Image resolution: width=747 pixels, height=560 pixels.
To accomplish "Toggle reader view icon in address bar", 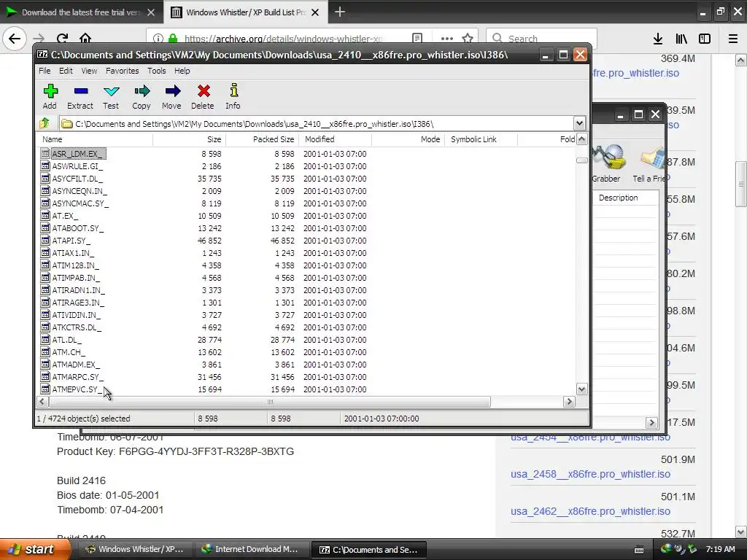I will [417, 39].
